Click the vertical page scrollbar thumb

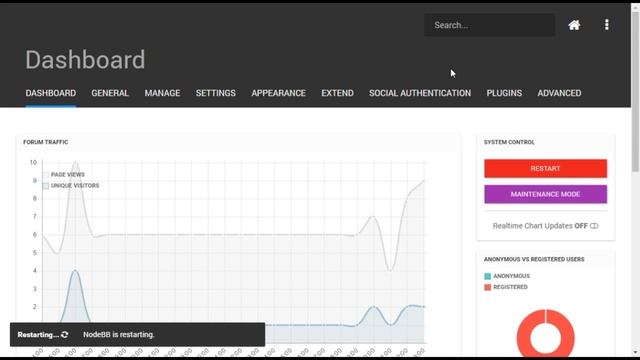[635, 91]
